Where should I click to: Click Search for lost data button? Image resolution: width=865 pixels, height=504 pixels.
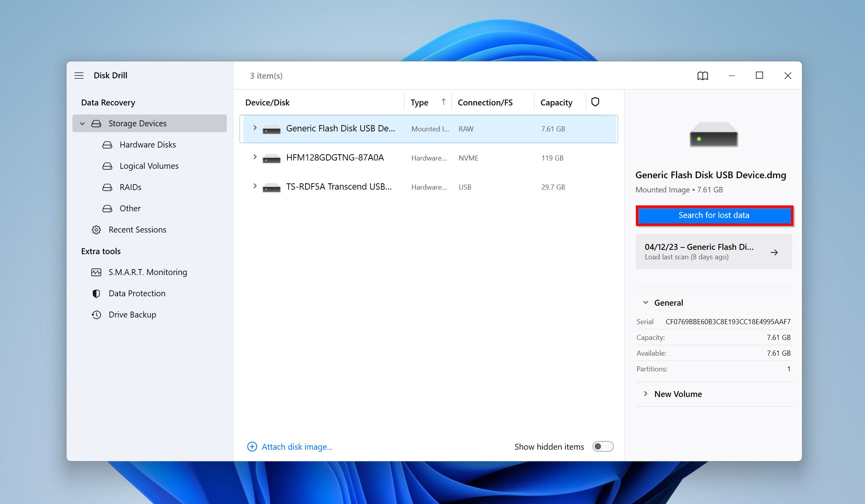point(713,215)
